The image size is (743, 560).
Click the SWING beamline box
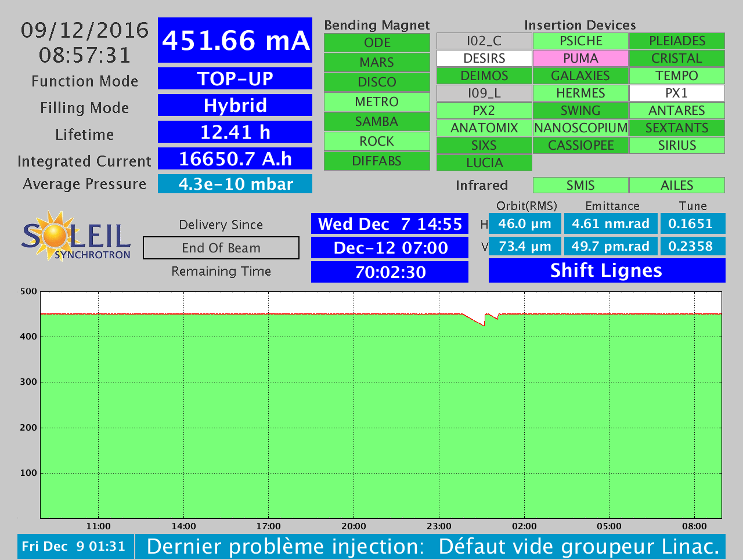point(580,111)
